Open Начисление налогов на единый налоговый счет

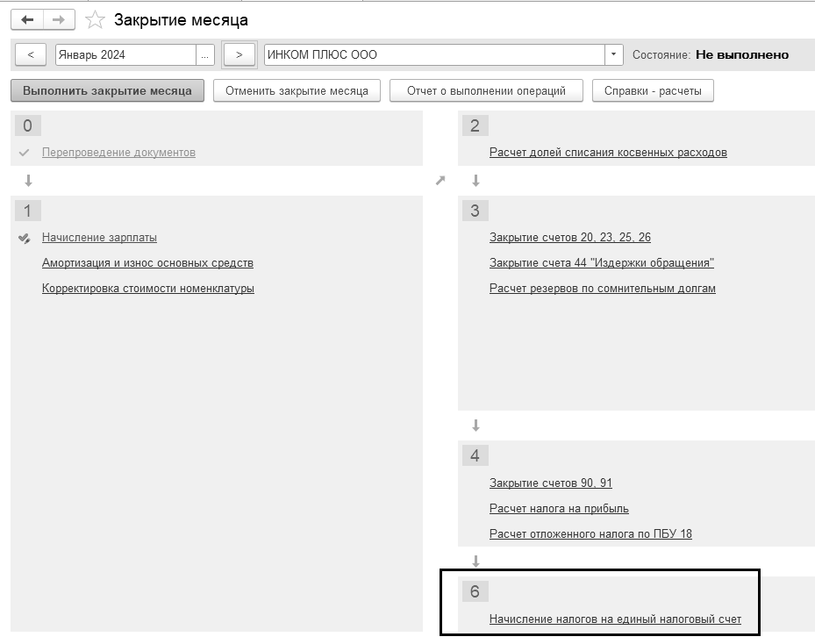pyautogui.click(x=615, y=619)
